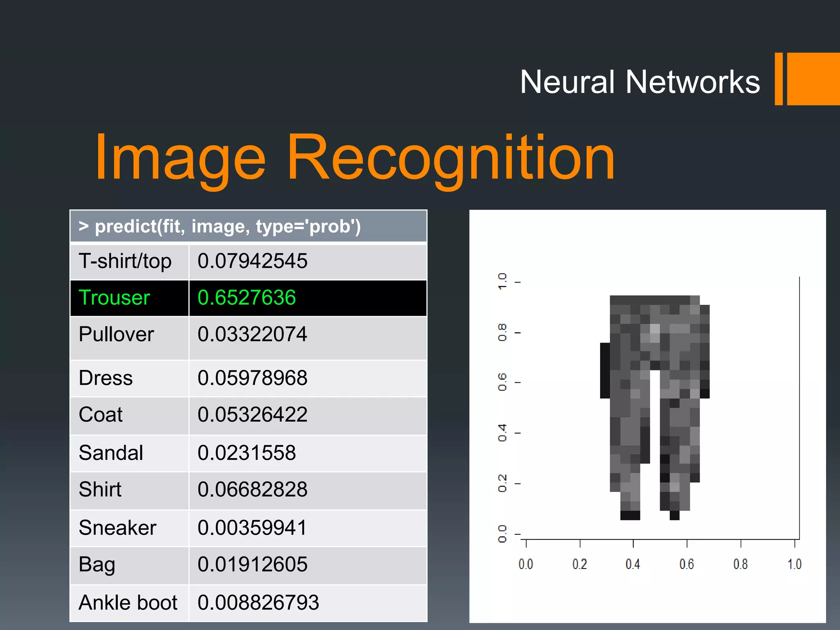Click the green value 0.6527636

click(247, 297)
